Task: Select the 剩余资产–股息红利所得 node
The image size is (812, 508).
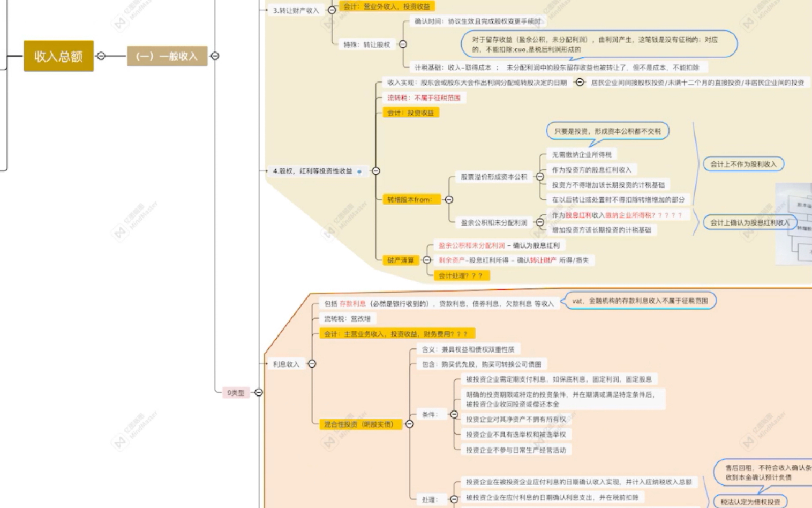Action: [x=514, y=260]
